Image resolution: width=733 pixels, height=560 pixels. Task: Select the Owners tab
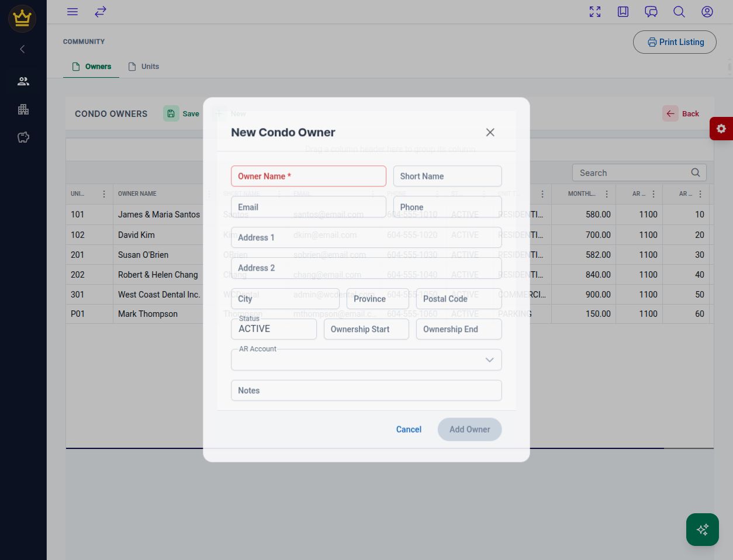click(91, 67)
